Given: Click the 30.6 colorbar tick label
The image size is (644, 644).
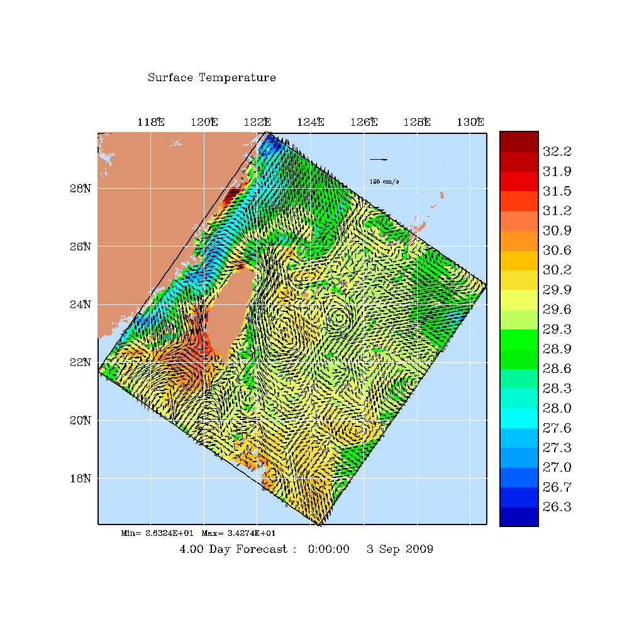Looking at the screenshot, I should pyautogui.click(x=557, y=250).
